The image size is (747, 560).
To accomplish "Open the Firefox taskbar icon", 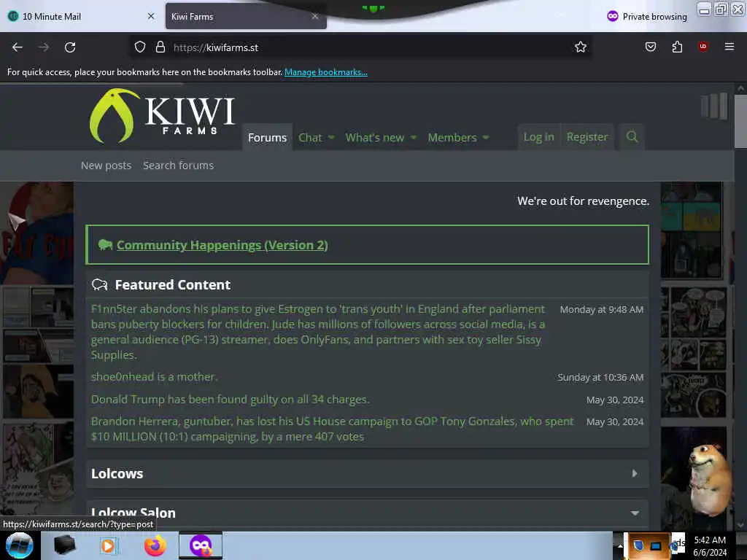I will [x=155, y=545].
